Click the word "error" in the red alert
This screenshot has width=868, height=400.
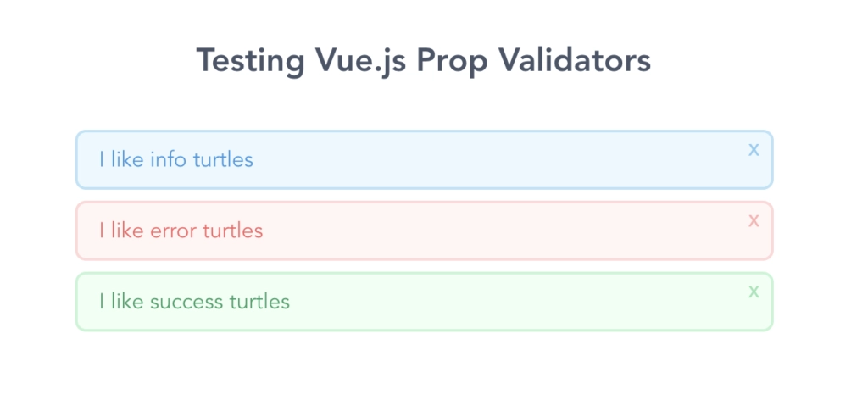coord(173,231)
